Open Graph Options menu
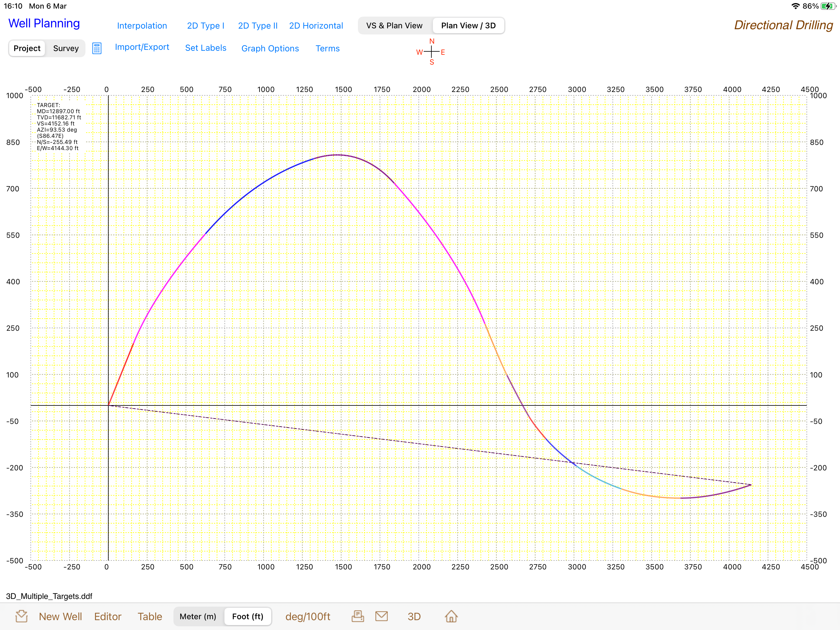Image resolution: width=840 pixels, height=630 pixels. [270, 48]
